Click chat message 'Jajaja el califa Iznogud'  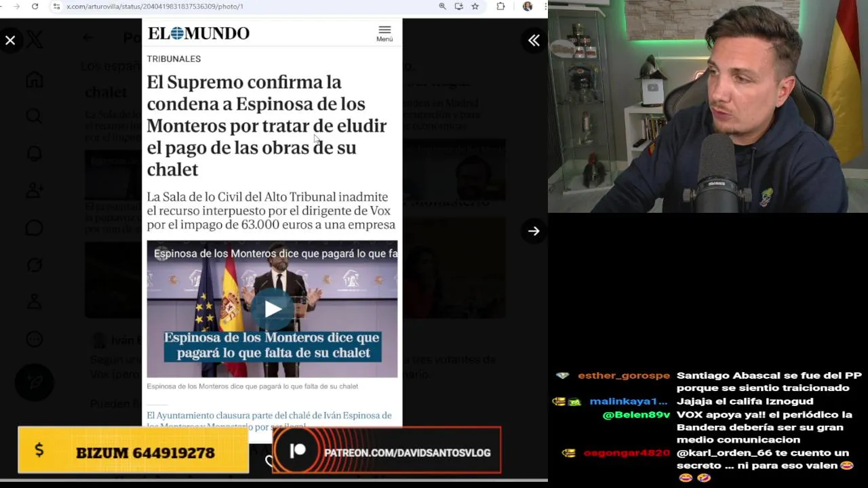pos(745,401)
